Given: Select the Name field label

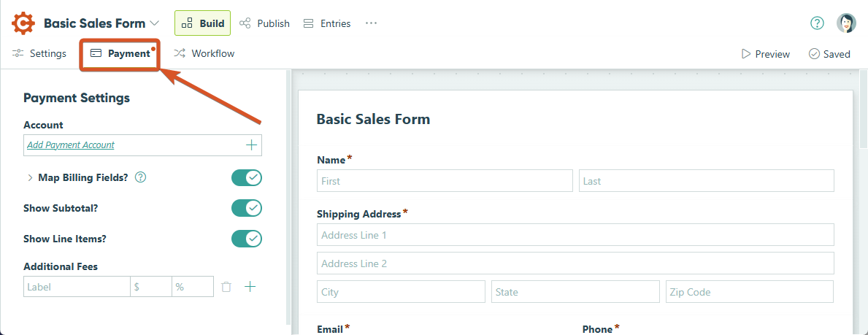Looking at the screenshot, I should pos(331,160).
